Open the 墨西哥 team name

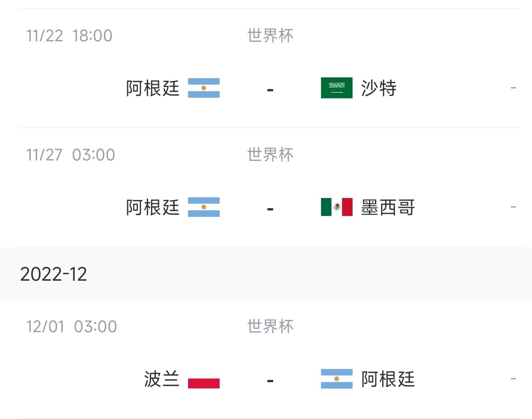[388, 207]
